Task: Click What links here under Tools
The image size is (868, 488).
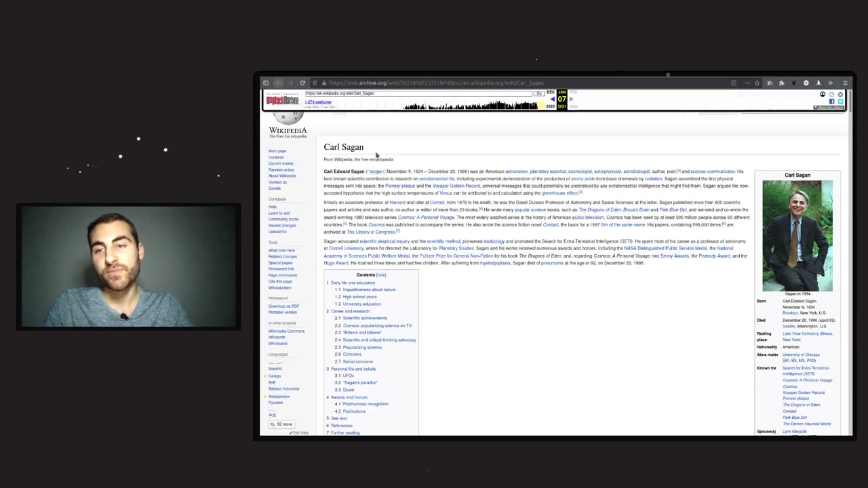Action: tap(281, 251)
